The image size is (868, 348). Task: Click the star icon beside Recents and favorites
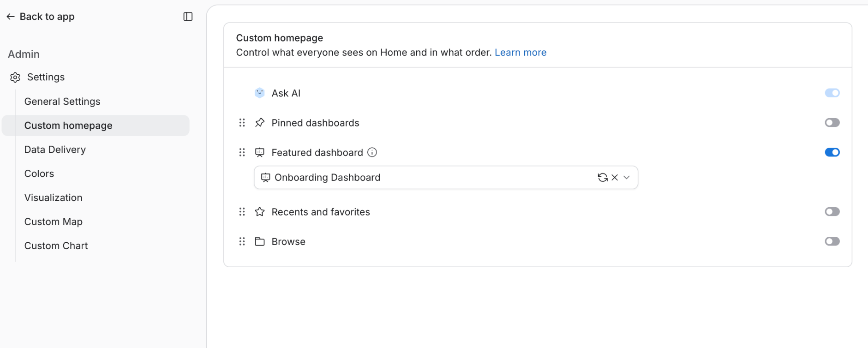tap(260, 212)
